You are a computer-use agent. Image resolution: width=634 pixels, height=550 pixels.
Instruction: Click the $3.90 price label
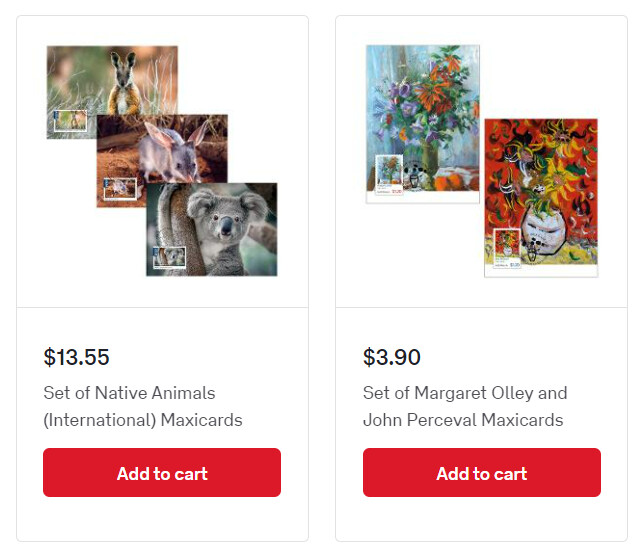(391, 357)
